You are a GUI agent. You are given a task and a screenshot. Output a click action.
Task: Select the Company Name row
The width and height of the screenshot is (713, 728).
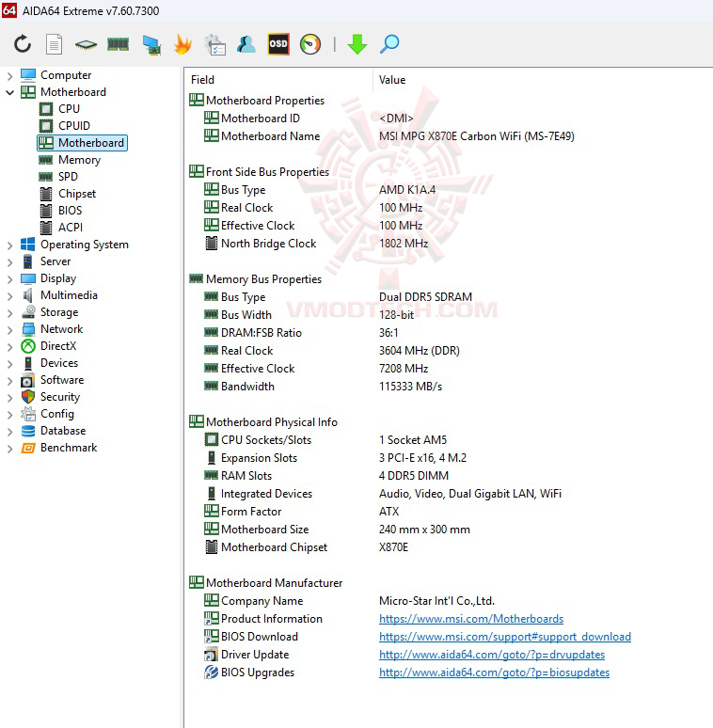350,601
